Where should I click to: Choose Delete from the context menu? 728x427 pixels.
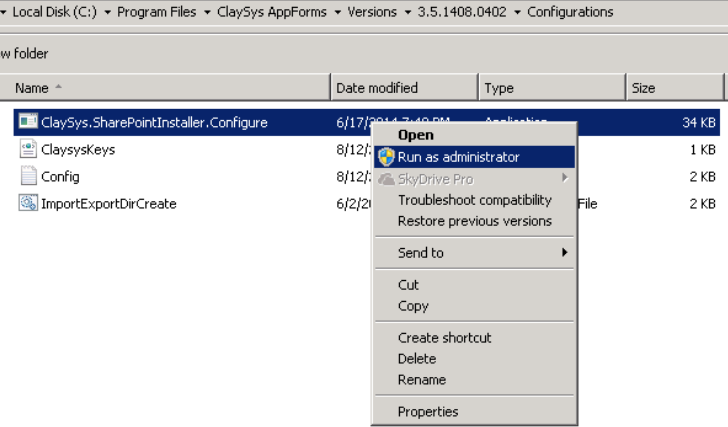[474, 359]
